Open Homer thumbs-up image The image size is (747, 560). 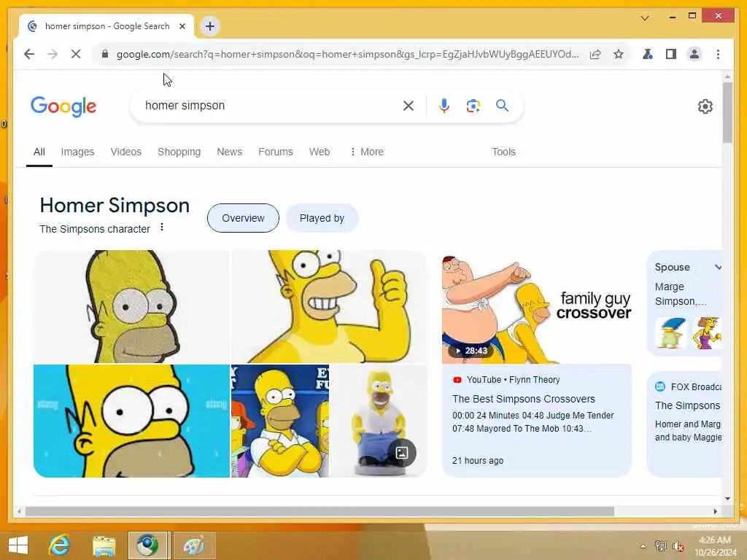pyautogui.click(x=329, y=307)
